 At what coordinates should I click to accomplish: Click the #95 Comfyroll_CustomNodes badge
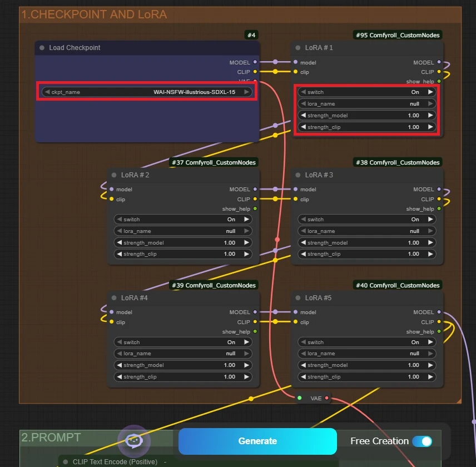(x=398, y=35)
